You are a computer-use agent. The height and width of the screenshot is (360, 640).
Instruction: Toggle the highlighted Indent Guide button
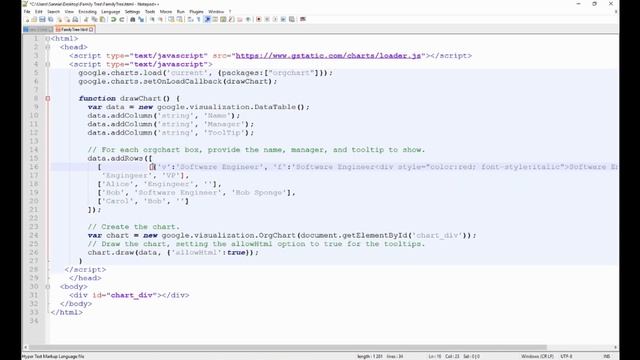click(207, 19)
